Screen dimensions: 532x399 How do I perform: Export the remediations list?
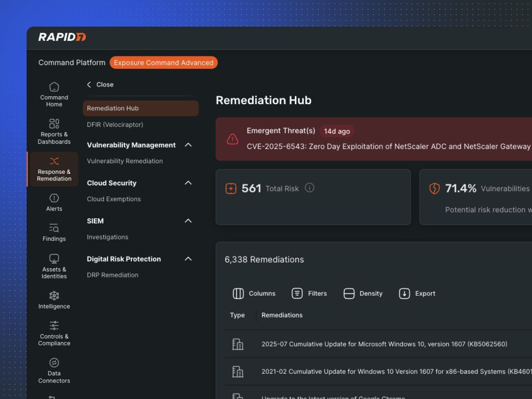click(x=417, y=293)
